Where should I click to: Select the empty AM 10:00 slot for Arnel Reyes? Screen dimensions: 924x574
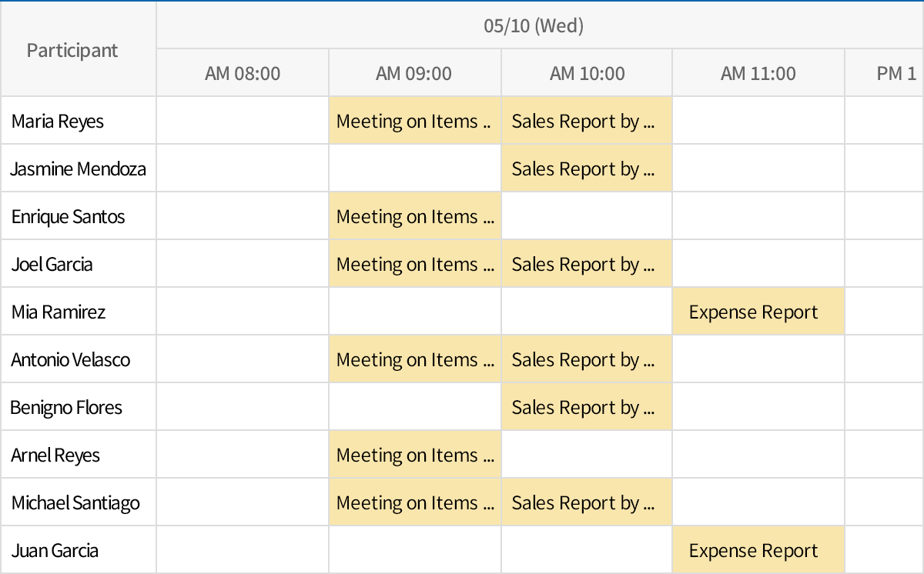(586, 454)
